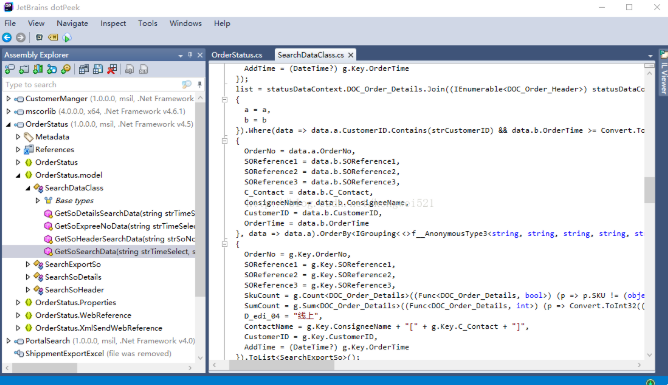
Task: Click the green status indicator in status bar
Action: click(x=650, y=382)
